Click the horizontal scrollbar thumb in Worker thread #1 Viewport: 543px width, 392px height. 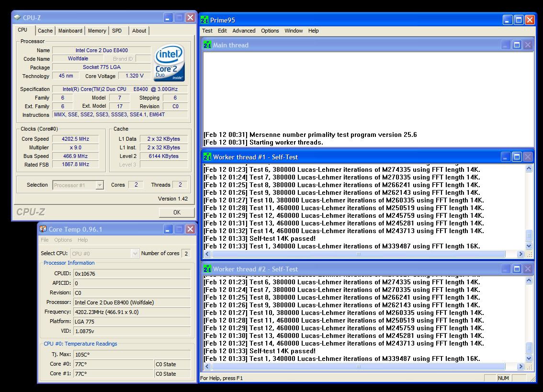tap(358, 254)
